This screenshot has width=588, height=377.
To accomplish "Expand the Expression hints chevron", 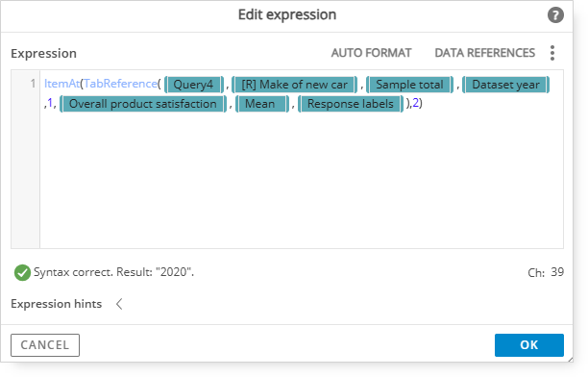I will click(x=119, y=304).
